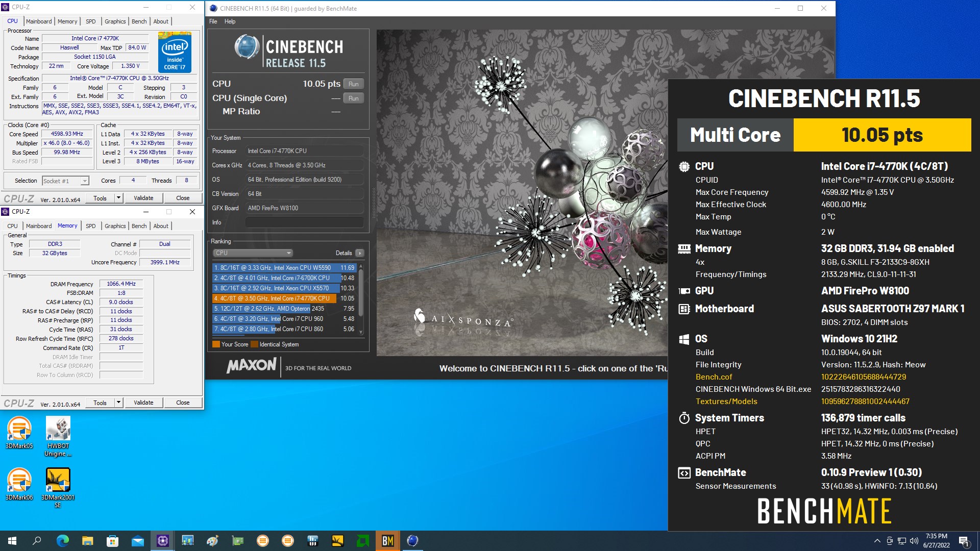Select ranking row Xeon CPU W5590
Image resolution: width=980 pixels, height=551 pixels.
(284, 268)
